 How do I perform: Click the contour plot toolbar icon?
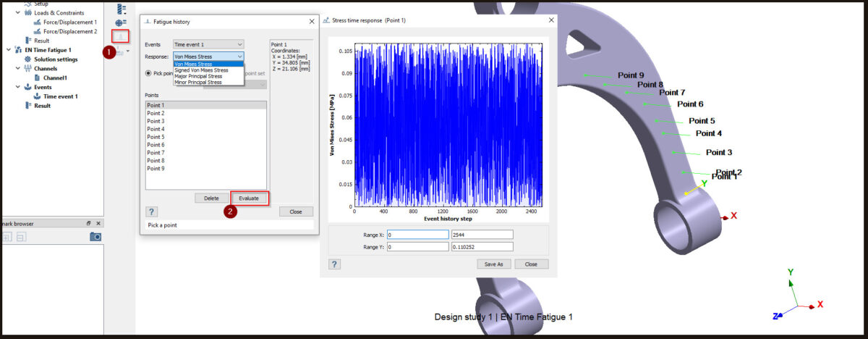121,9
